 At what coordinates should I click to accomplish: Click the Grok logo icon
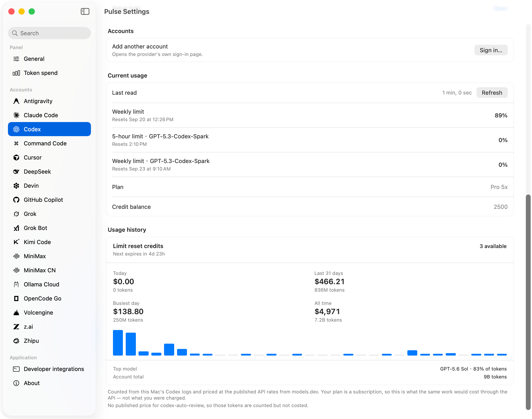click(16, 214)
